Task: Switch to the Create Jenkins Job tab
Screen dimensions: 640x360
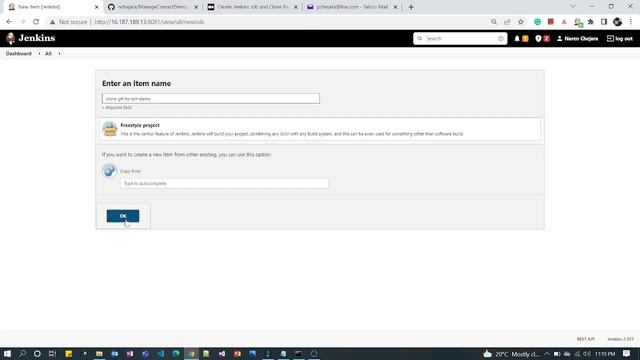Action: (x=252, y=7)
